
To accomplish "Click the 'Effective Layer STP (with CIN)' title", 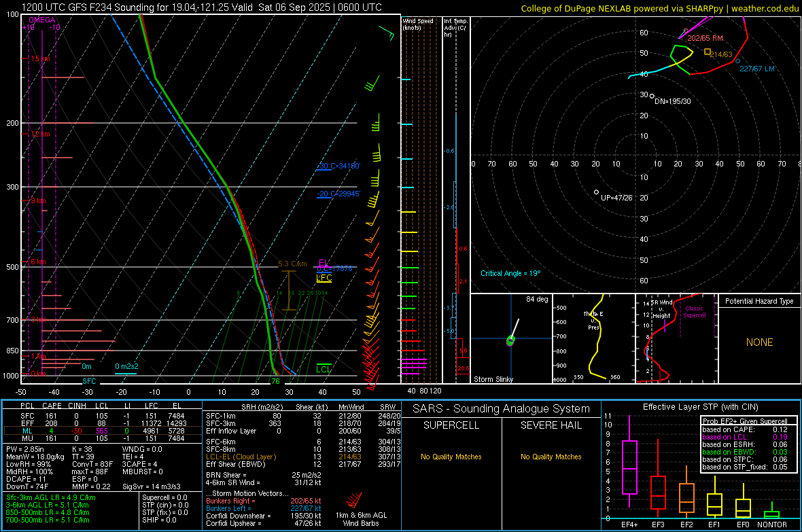I will 700,407.
